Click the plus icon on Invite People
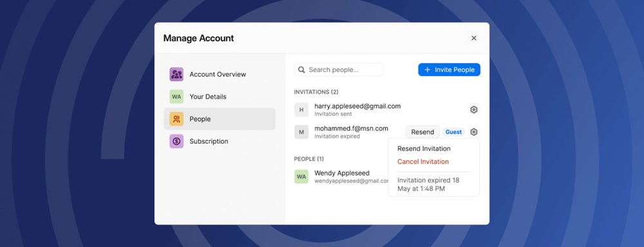 pos(427,69)
